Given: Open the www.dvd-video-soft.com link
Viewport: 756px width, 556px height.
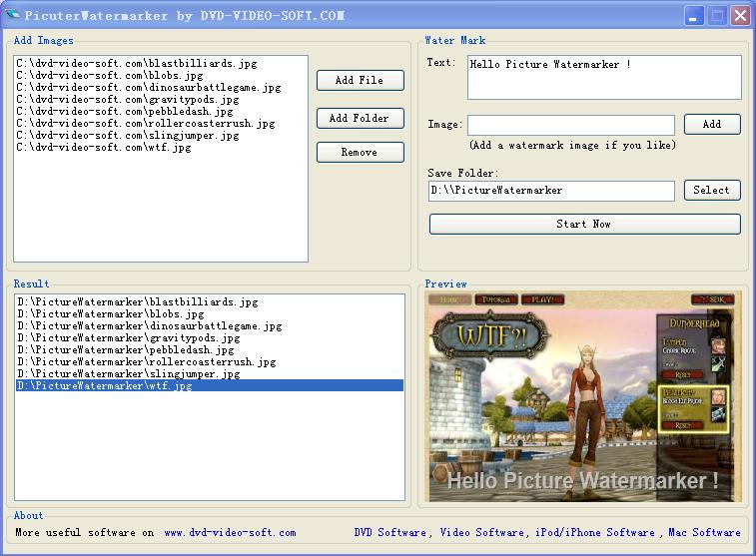Looking at the screenshot, I should 230,532.
